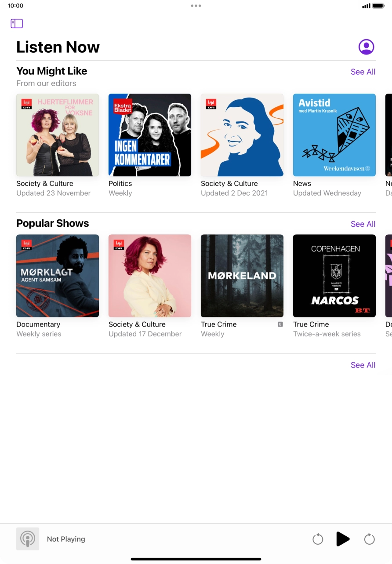Open the account profile icon
Screen dimensions: 392x564
tap(366, 47)
